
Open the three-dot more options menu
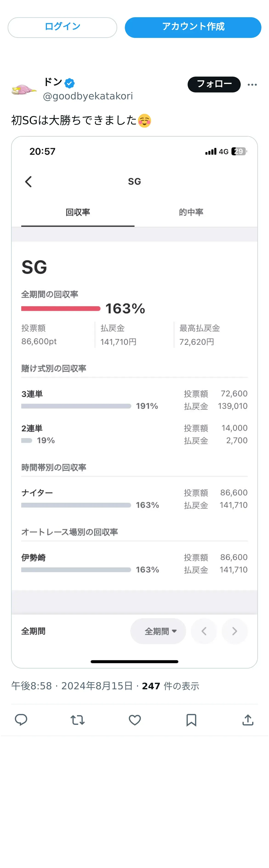pos(252,85)
